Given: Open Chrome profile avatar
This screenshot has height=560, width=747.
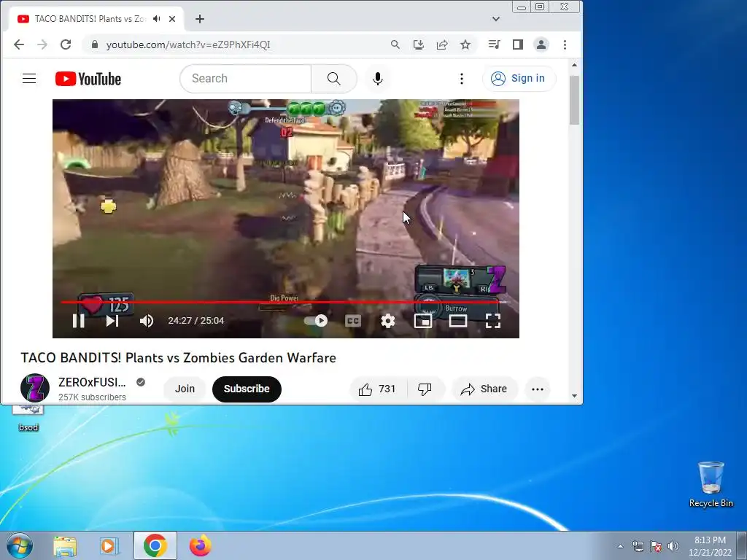Looking at the screenshot, I should click(x=541, y=44).
